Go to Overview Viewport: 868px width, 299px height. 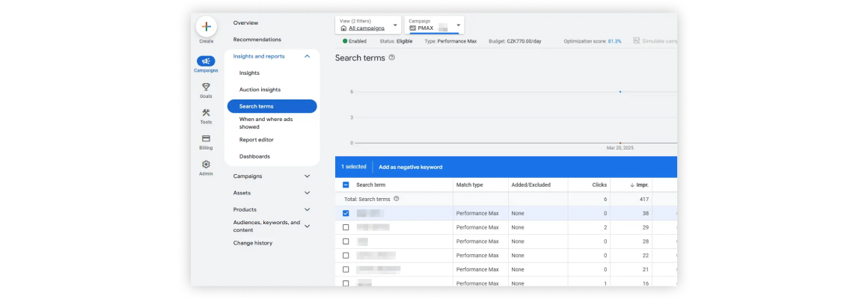click(x=245, y=22)
